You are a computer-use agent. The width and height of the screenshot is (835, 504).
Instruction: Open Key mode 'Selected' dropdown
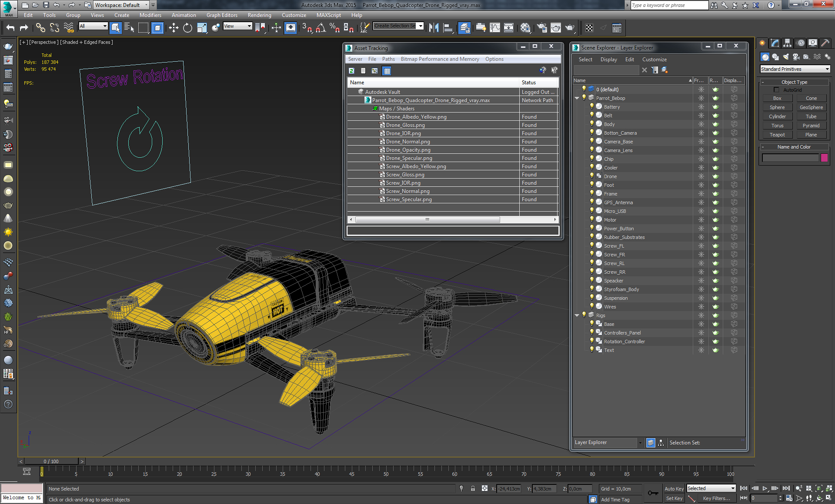pos(711,488)
